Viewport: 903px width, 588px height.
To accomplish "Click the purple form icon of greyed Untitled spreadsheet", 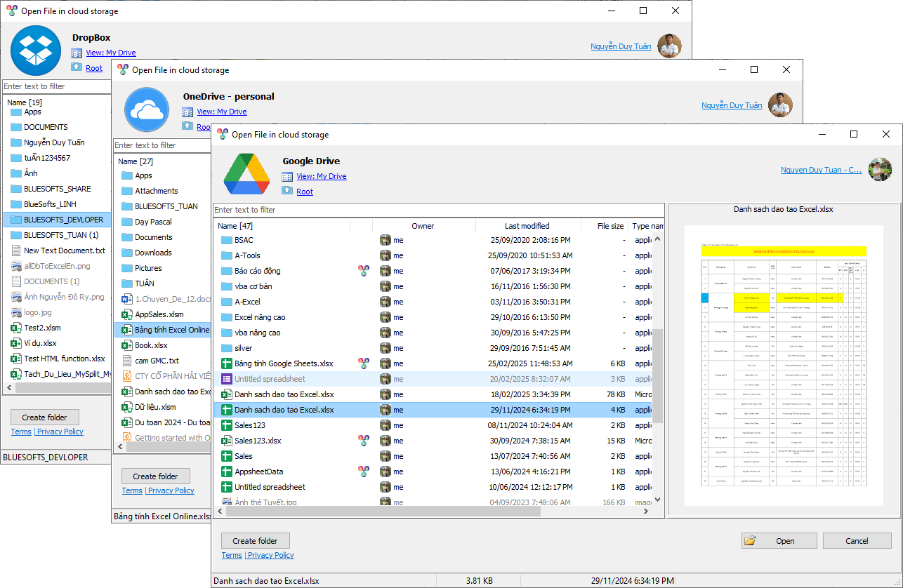I will point(227,379).
